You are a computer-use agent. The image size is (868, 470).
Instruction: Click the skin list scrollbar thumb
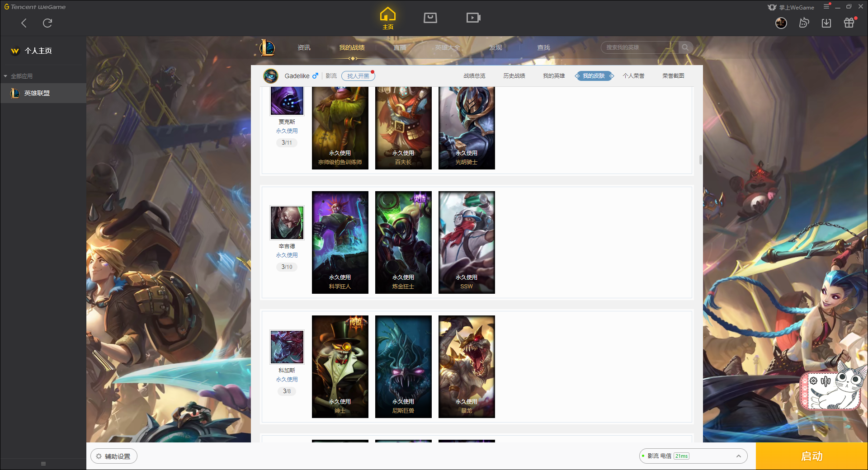pyautogui.click(x=701, y=160)
